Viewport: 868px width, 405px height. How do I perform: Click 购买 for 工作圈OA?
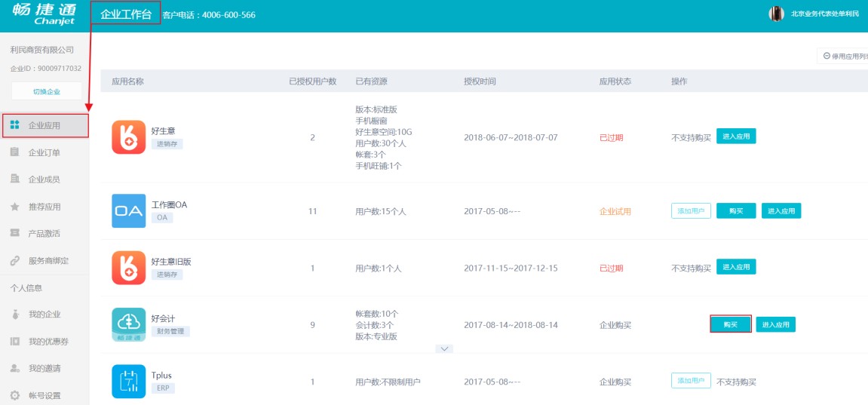coord(736,211)
